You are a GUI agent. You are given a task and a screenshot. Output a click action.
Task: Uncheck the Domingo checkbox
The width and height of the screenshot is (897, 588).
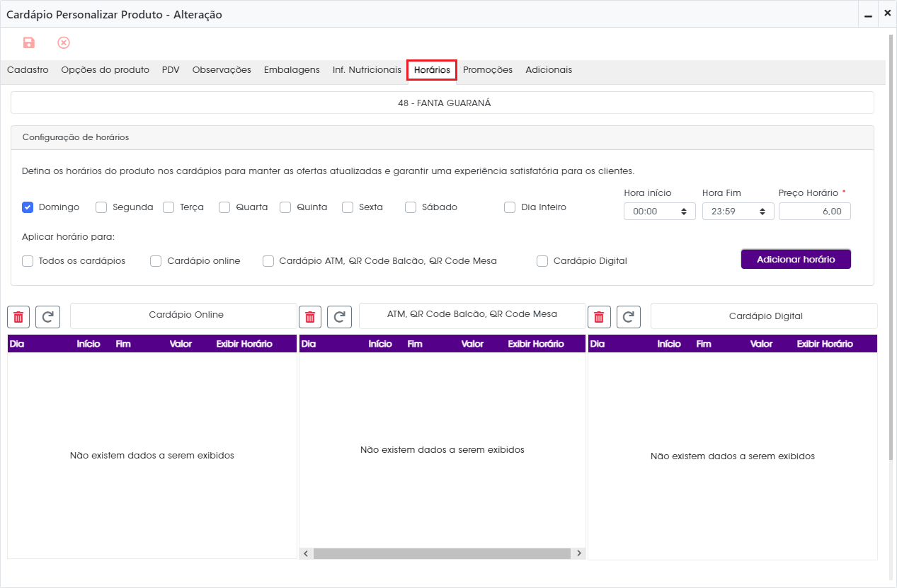(x=28, y=207)
